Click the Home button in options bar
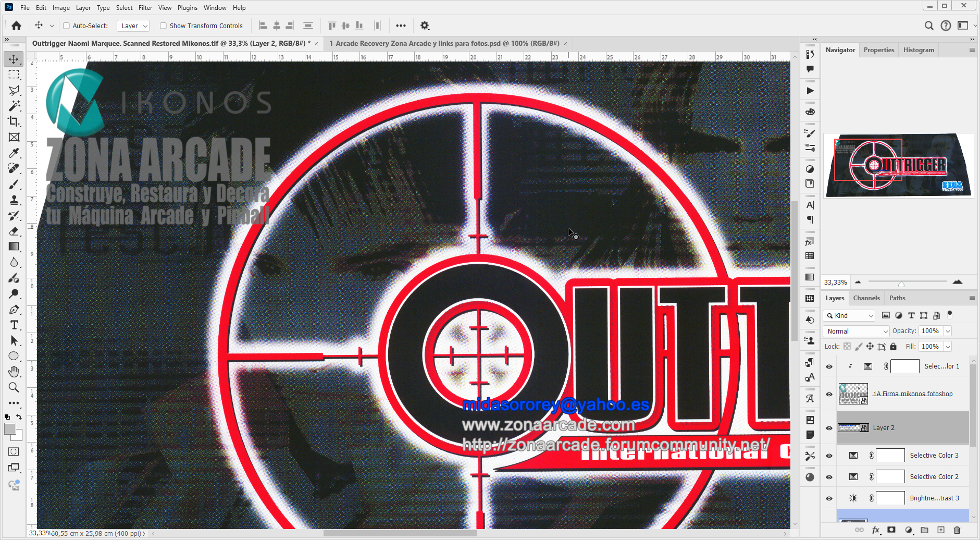Screen dimensions: 980x540 pyautogui.click(x=17, y=26)
